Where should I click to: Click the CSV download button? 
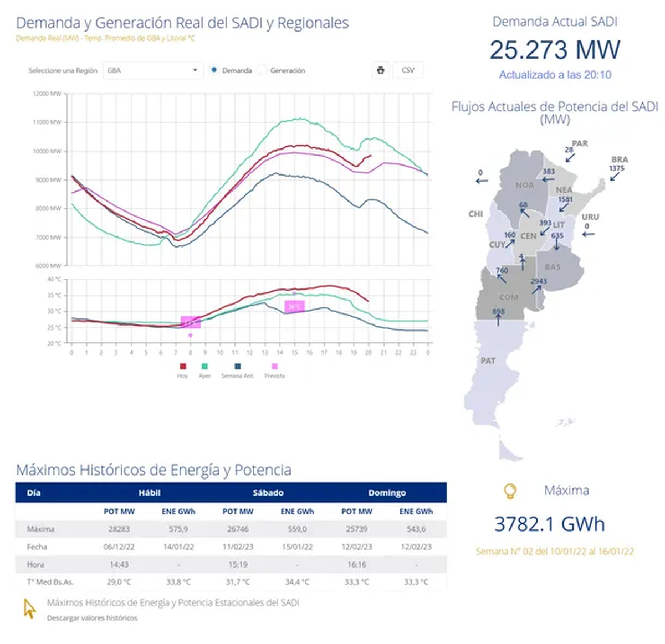coord(408,70)
